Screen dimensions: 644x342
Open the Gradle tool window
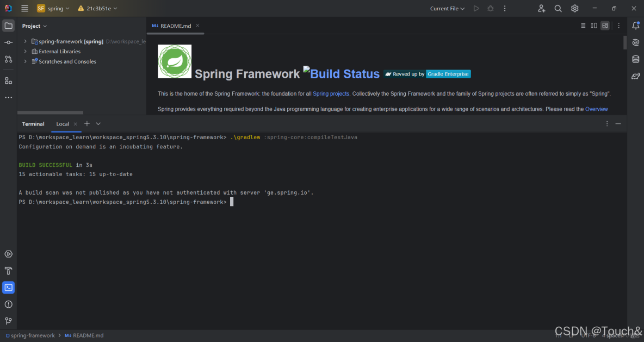635,76
